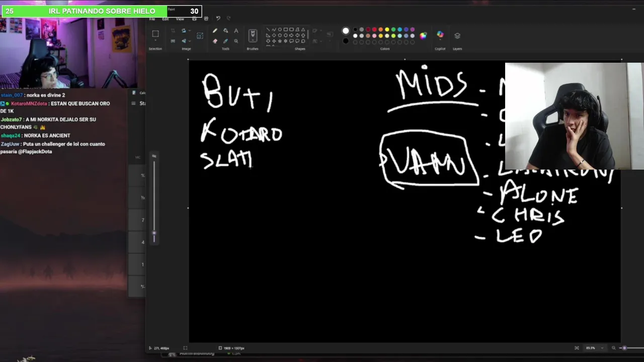
Task: Click the Undo arrow
Action: pos(218,19)
